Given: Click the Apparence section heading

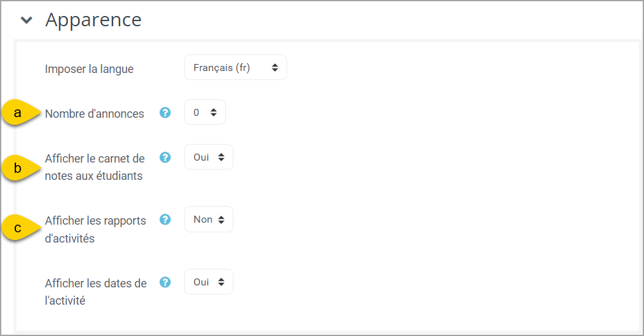Looking at the screenshot, I should pos(93,20).
